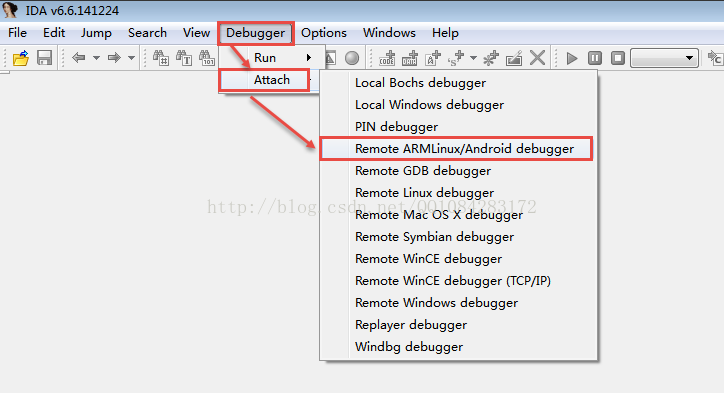The height and width of the screenshot is (393, 724).
Task: Open dropdown next to string style icon
Action: click(x=473, y=58)
